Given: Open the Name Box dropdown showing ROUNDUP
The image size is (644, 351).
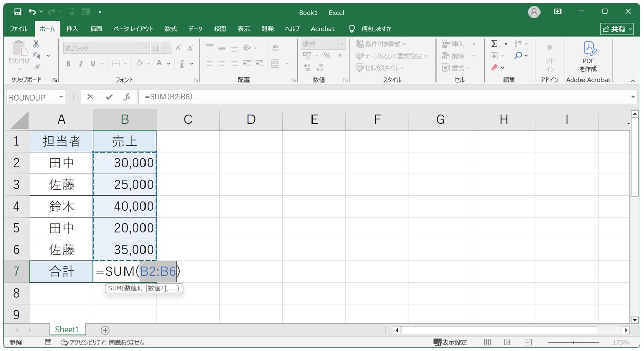Looking at the screenshot, I should click(61, 97).
